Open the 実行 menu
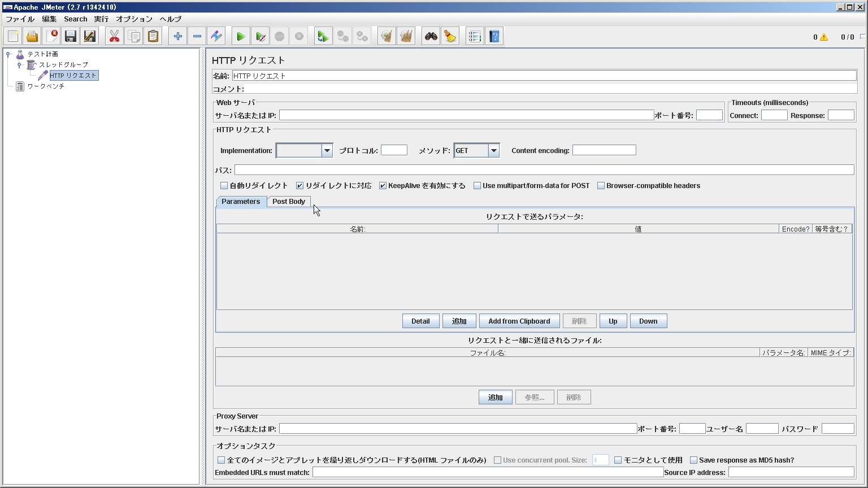Image resolution: width=868 pixels, height=488 pixels. 101,19
